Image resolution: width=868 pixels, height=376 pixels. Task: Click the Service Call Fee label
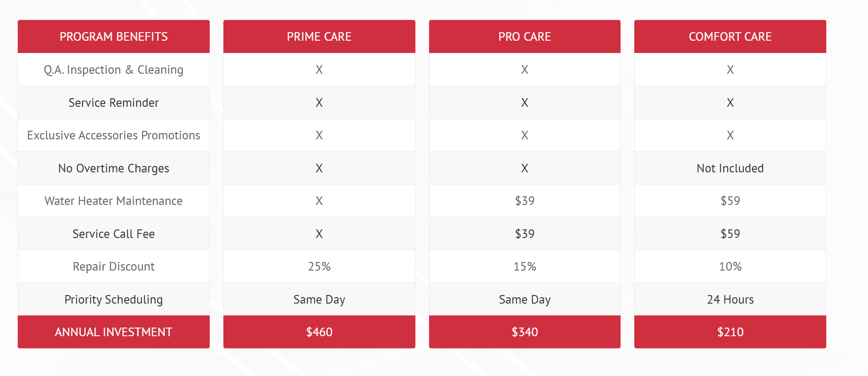tap(114, 234)
